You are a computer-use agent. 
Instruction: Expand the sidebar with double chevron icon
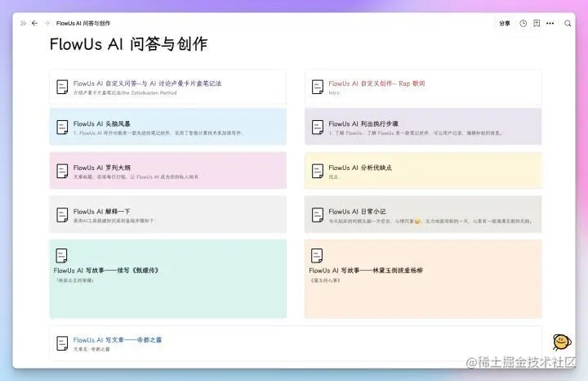click(x=23, y=23)
